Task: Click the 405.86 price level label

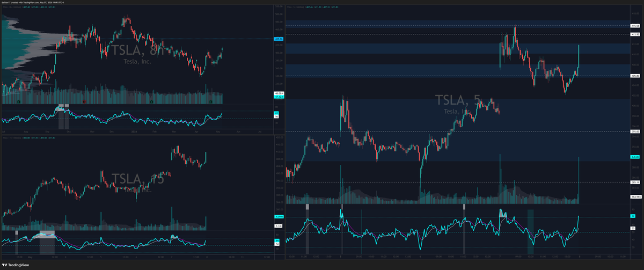Action: (x=634, y=76)
